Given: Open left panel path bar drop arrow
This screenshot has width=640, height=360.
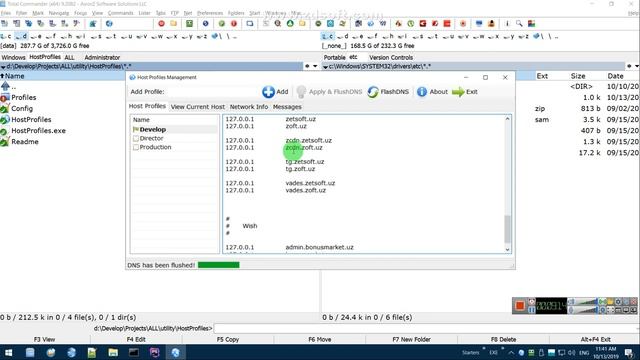Looking at the screenshot, I should (3, 67).
